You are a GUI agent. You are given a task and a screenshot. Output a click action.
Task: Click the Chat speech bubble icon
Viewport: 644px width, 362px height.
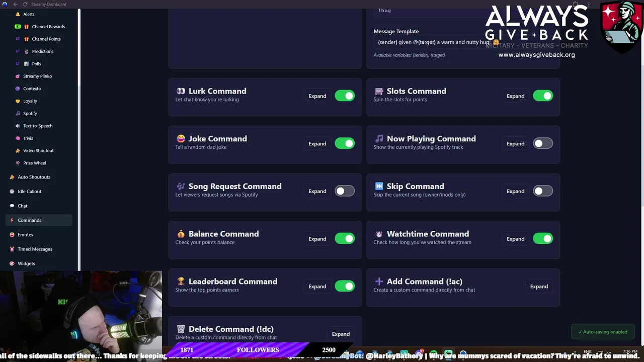[x=12, y=206]
